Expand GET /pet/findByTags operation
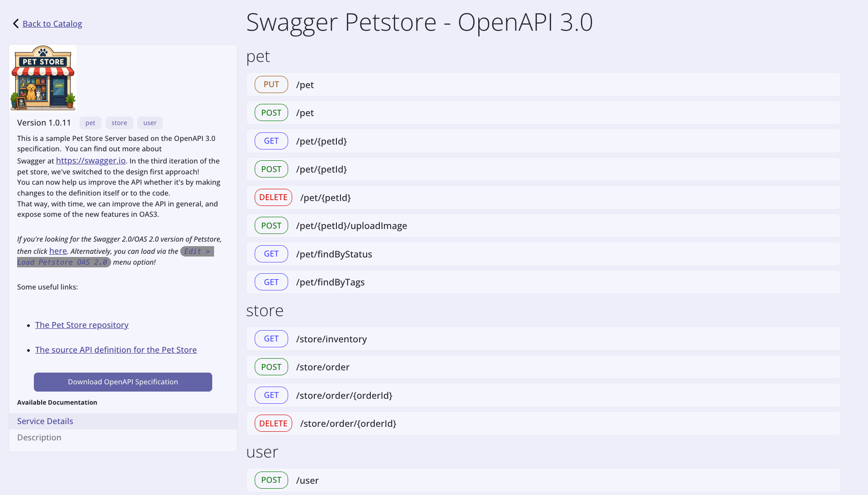Image resolution: width=868 pixels, height=495 pixels. pos(543,282)
